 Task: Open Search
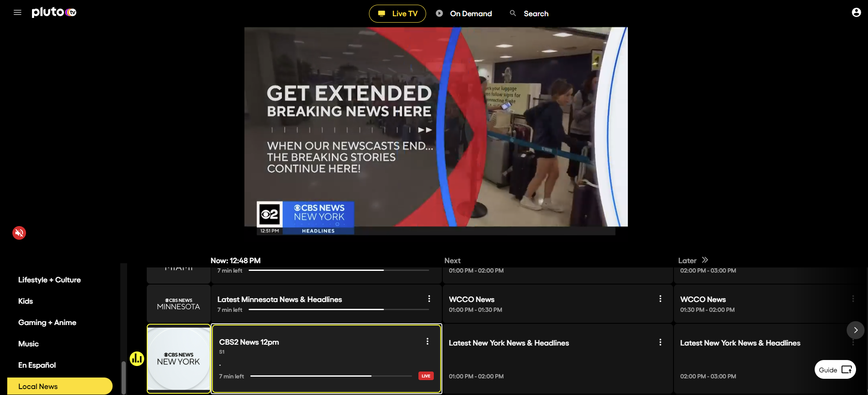(529, 13)
